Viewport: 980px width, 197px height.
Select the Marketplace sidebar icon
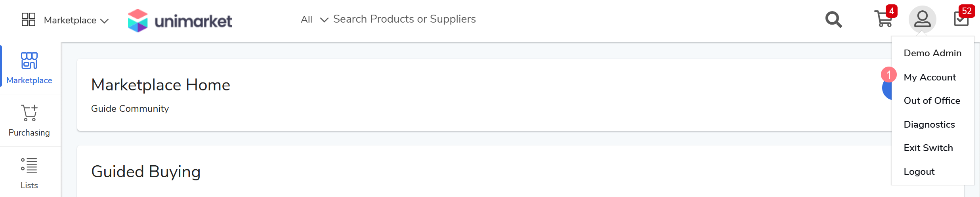tap(29, 68)
